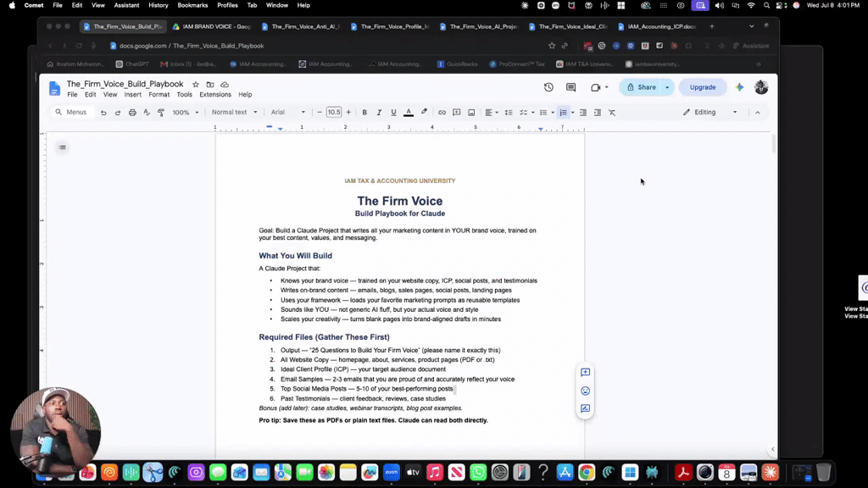The height and width of the screenshot is (488, 868).
Task: Insert link using the toolbar icon
Action: 442,113
